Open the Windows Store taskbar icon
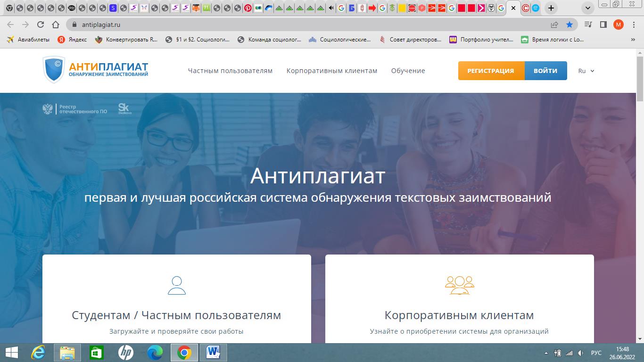 click(96, 353)
